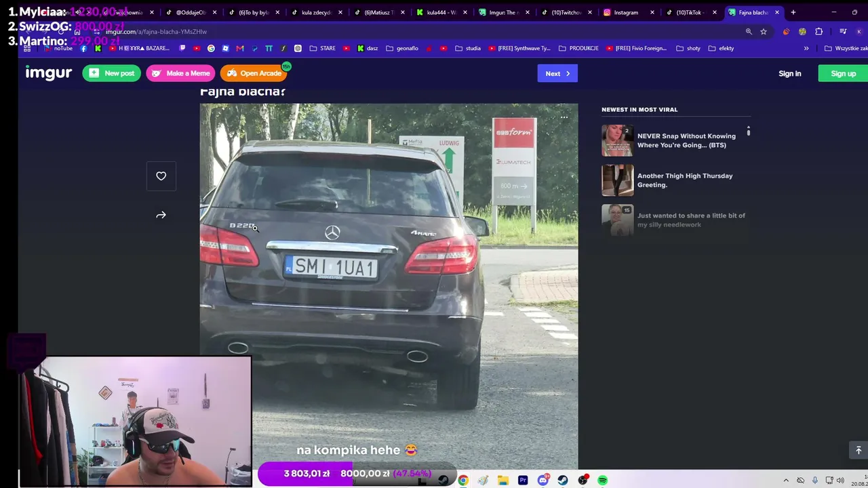Show hidden system tray icons
868x488 pixels.
click(x=786, y=481)
